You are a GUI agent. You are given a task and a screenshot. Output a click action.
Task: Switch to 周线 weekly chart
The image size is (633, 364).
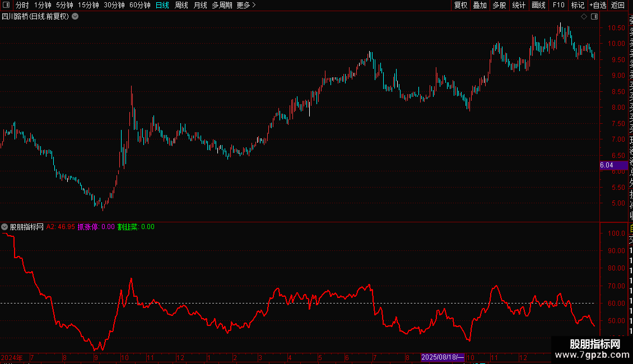pyautogui.click(x=181, y=5)
